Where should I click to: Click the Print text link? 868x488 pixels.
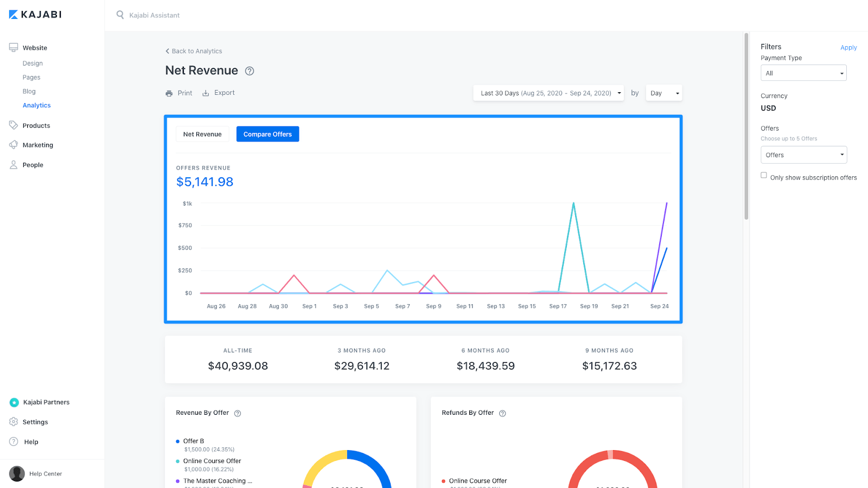(185, 93)
